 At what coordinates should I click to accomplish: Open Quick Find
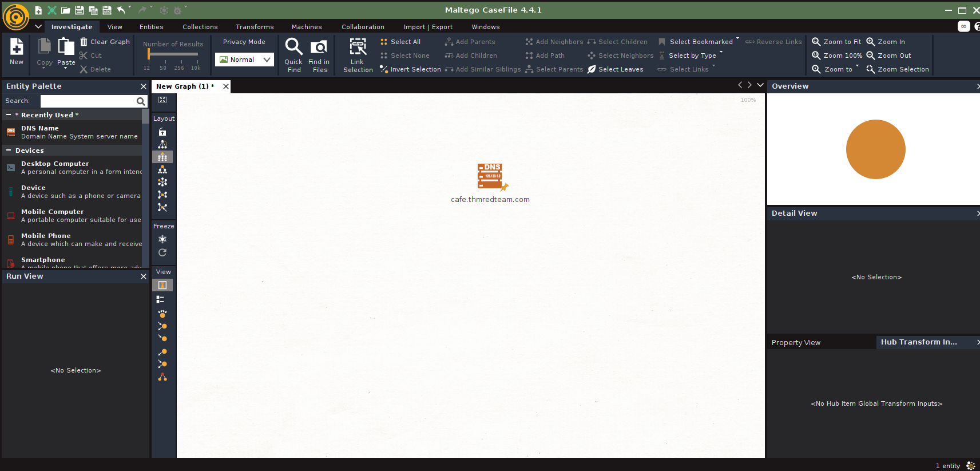coord(293,55)
